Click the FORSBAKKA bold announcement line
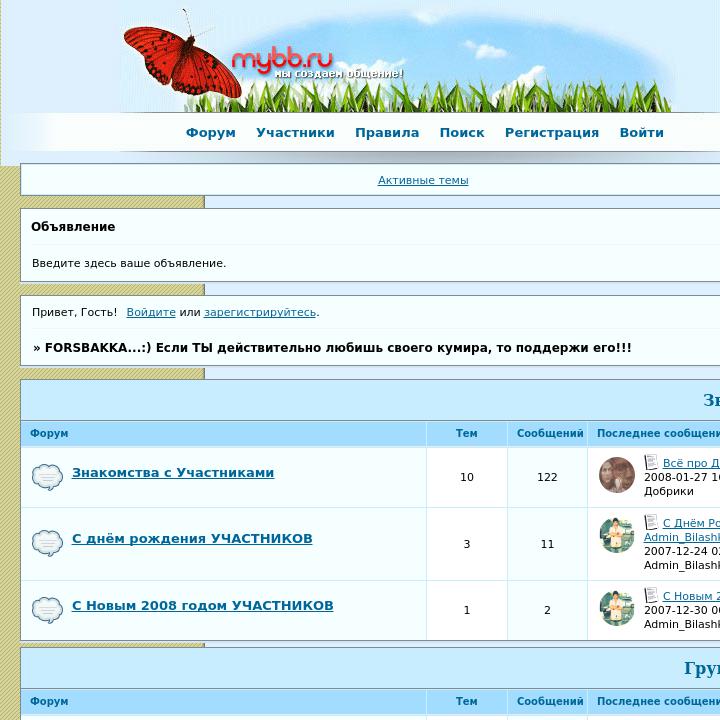The image size is (720, 720). [332, 348]
